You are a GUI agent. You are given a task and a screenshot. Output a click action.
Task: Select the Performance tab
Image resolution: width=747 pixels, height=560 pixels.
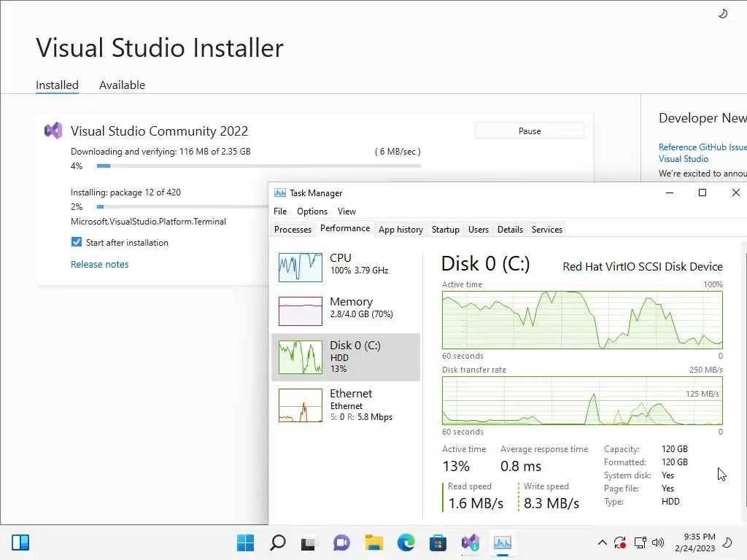[345, 228]
